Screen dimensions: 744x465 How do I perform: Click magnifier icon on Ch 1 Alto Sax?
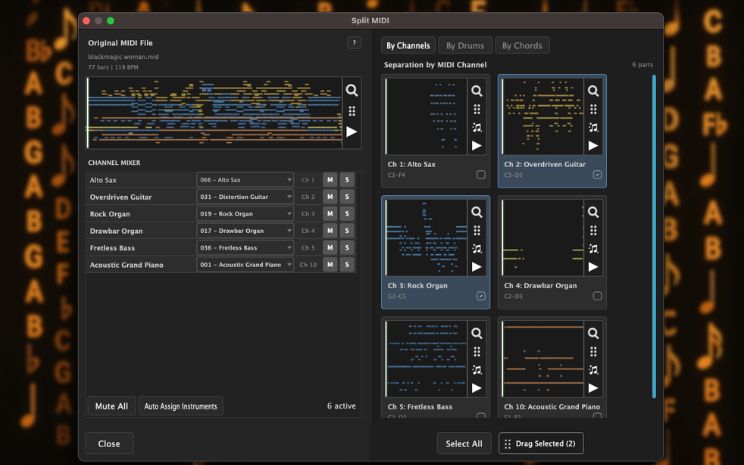pyautogui.click(x=477, y=91)
